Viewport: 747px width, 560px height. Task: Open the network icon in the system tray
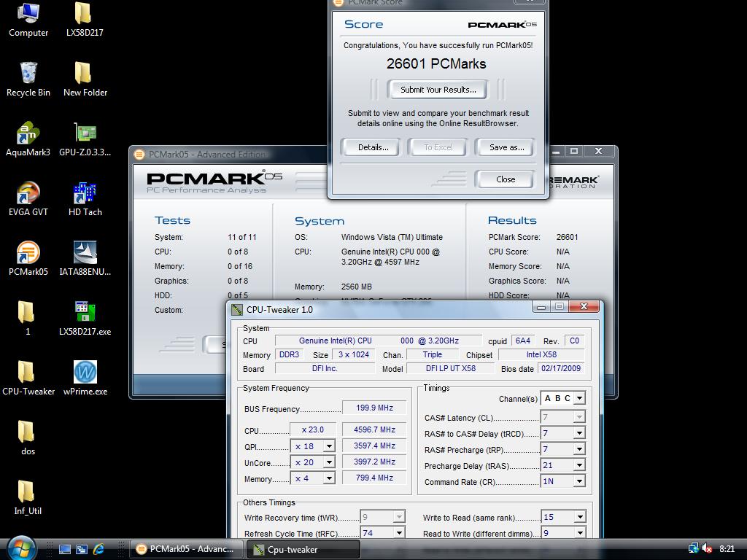point(694,548)
